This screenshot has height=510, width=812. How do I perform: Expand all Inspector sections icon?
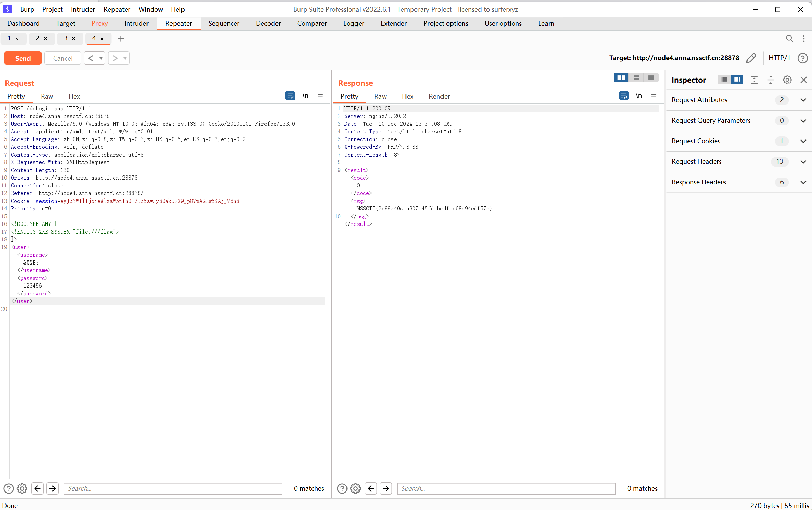tap(754, 80)
